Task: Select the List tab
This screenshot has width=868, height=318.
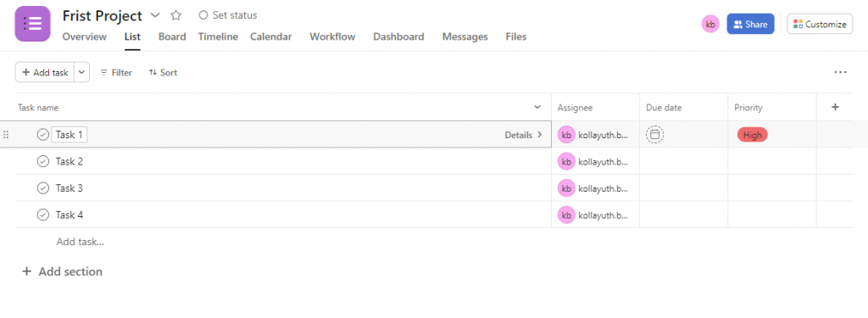Action: point(132,36)
